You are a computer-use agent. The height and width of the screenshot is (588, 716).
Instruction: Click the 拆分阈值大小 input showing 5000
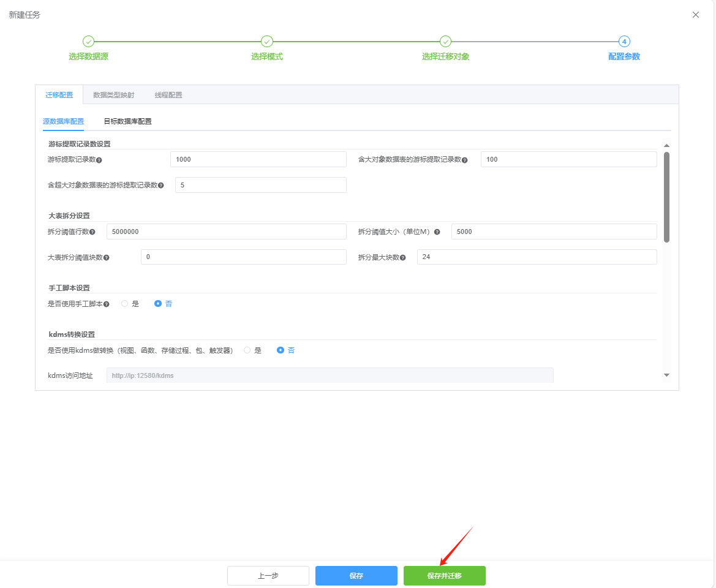554,232
